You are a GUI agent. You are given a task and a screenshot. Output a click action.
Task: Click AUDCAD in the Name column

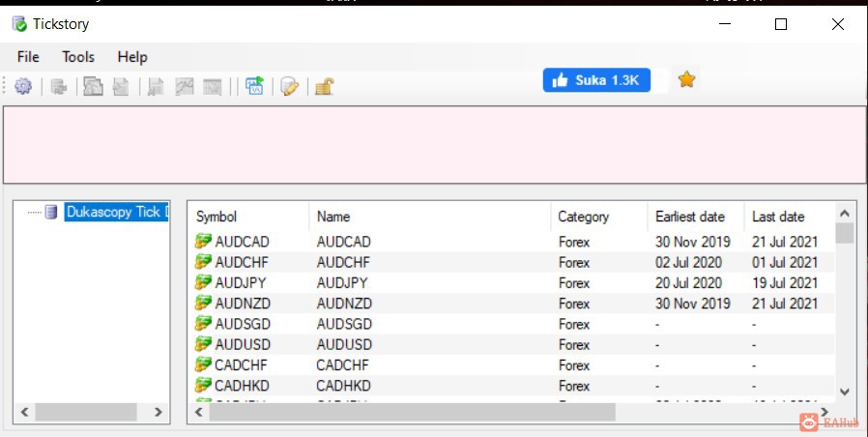click(x=344, y=242)
